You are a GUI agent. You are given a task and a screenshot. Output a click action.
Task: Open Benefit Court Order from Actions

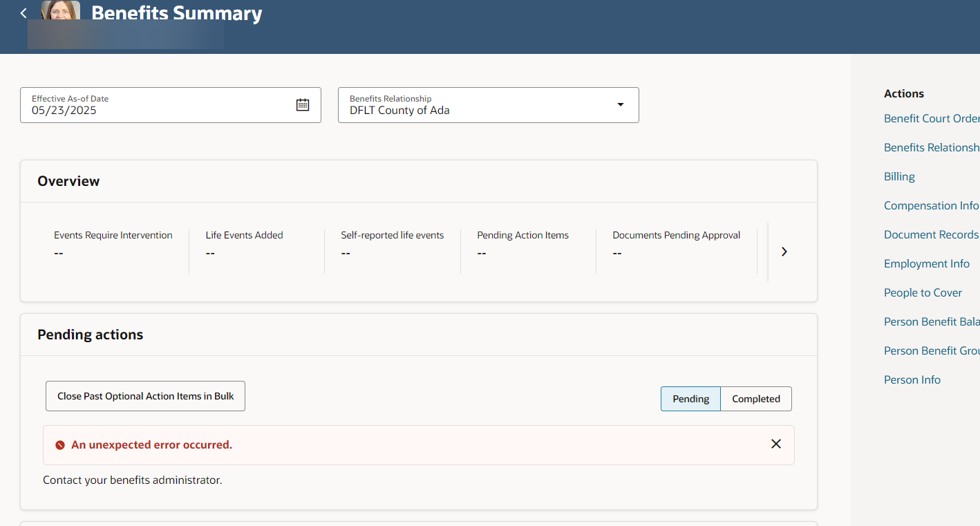click(931, 118)
